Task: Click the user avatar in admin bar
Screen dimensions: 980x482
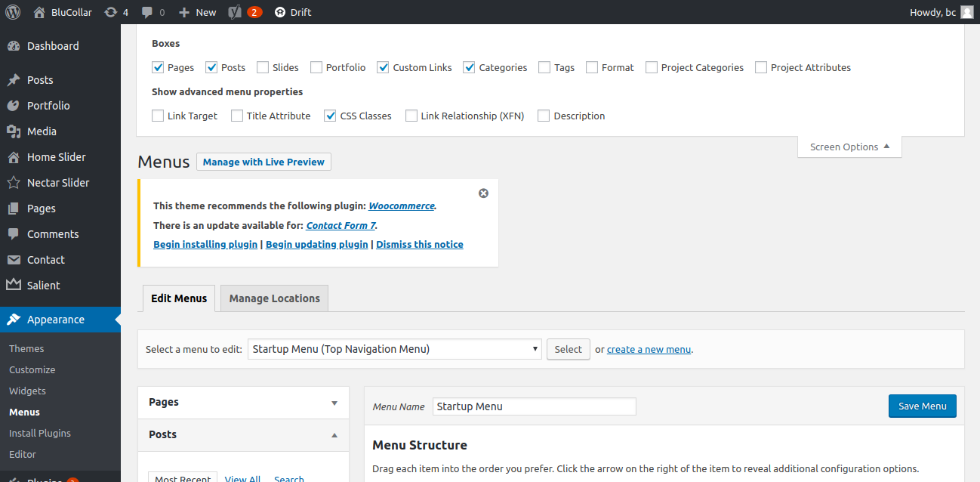Action: (x=966, y=12)
